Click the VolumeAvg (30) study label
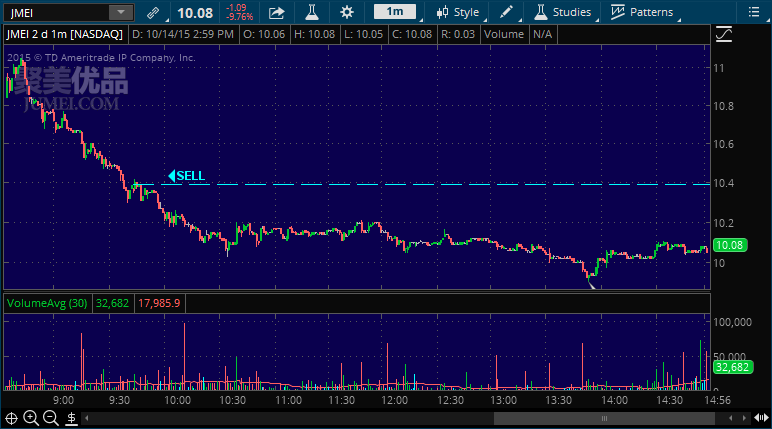The width and height of the screenshot is (772, 429). pyautogui.click(x=47, y=303)
